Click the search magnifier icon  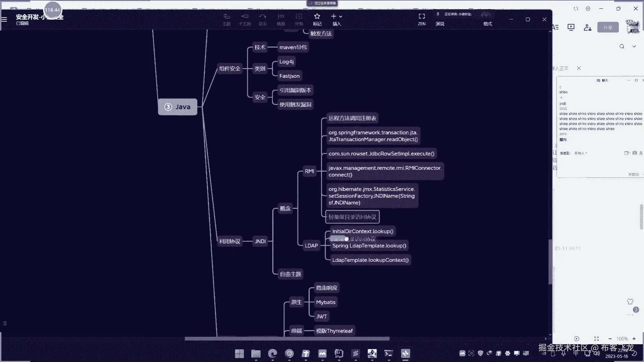[622, 47]
